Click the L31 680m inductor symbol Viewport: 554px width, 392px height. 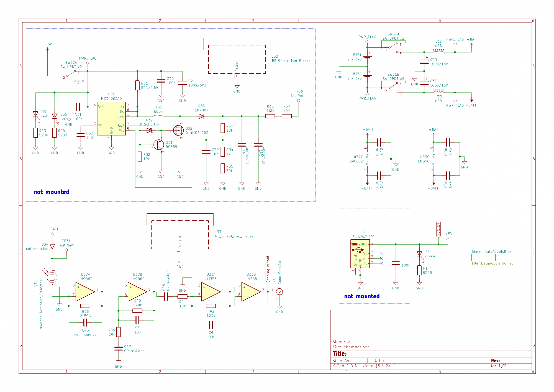click(159, 116)
